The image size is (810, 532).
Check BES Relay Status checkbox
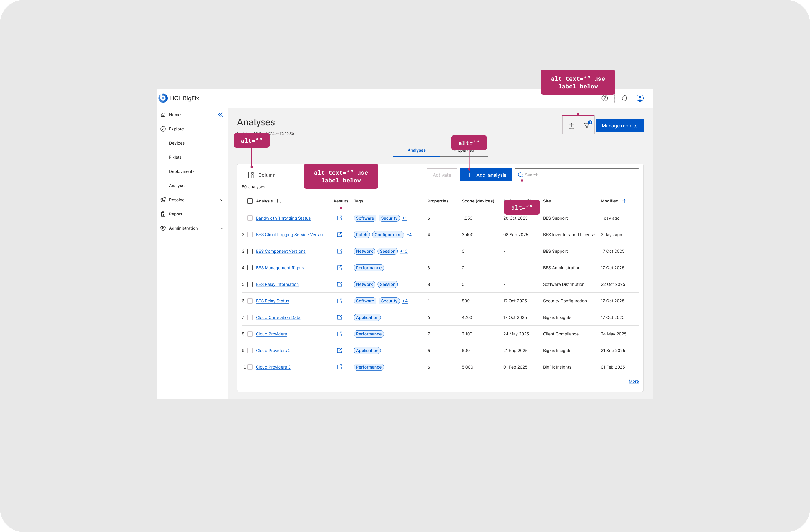(250, 301)
